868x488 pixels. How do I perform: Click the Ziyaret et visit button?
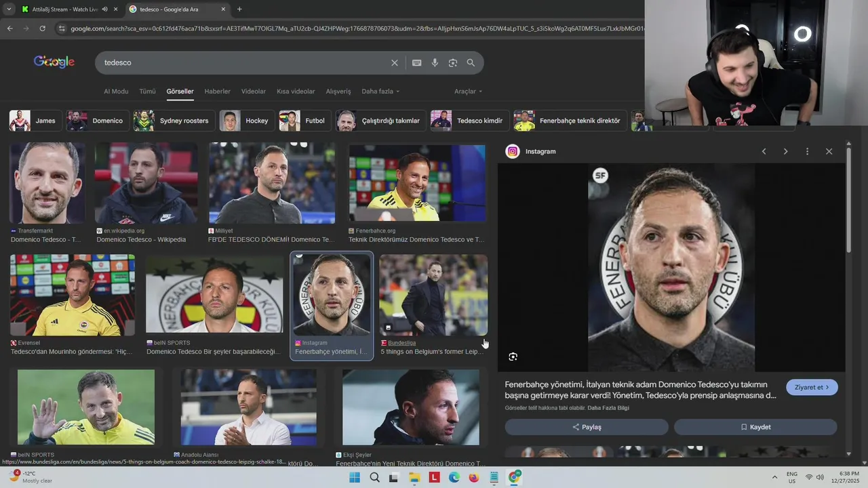point(812,388)
